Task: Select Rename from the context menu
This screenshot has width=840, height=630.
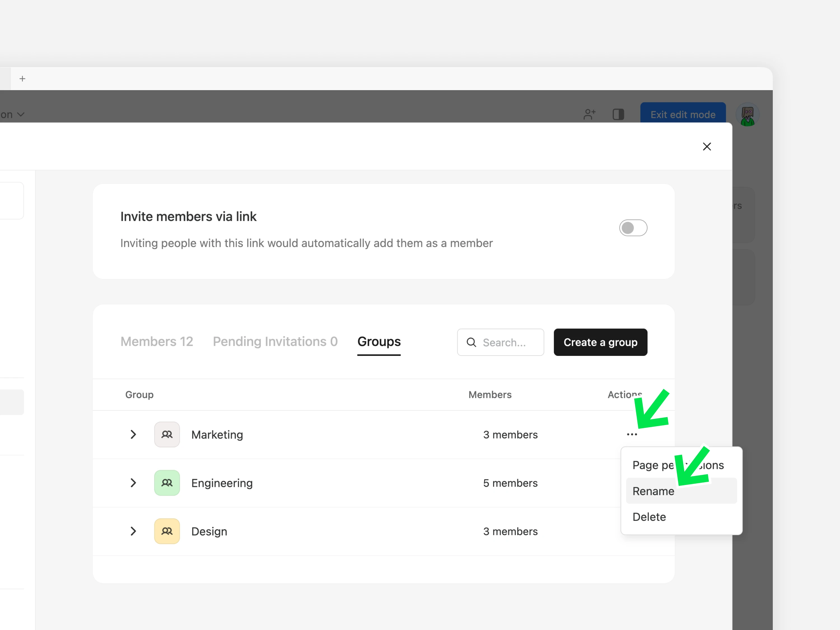Action: [653, 491]
